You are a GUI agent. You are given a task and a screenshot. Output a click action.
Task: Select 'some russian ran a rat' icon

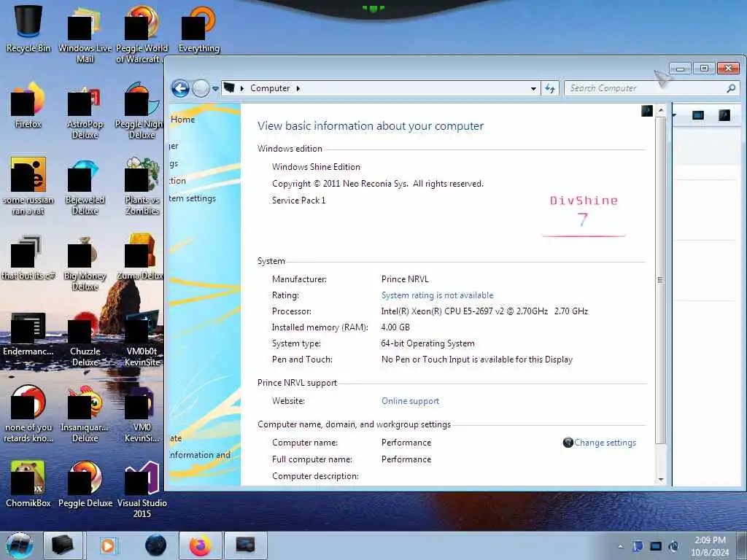[28, 187]
